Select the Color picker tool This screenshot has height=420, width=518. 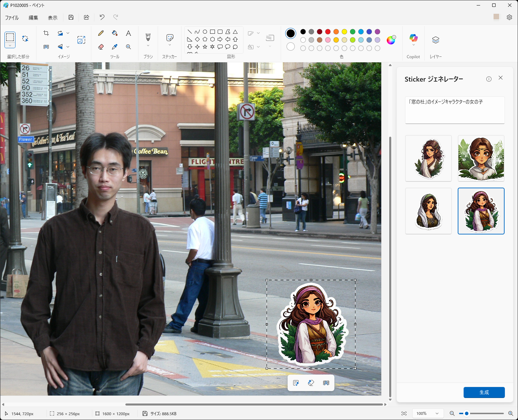pyautogui.click(x=115, y=46)
